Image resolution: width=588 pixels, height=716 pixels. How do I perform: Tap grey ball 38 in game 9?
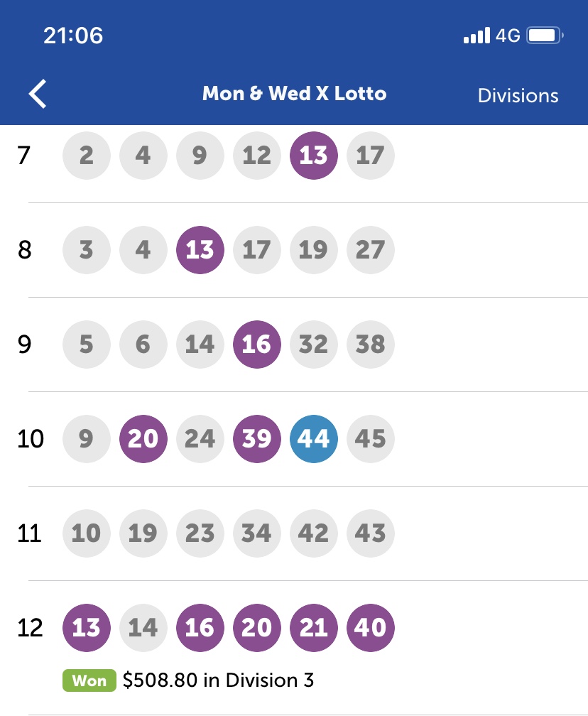click(x=370, y=345)
